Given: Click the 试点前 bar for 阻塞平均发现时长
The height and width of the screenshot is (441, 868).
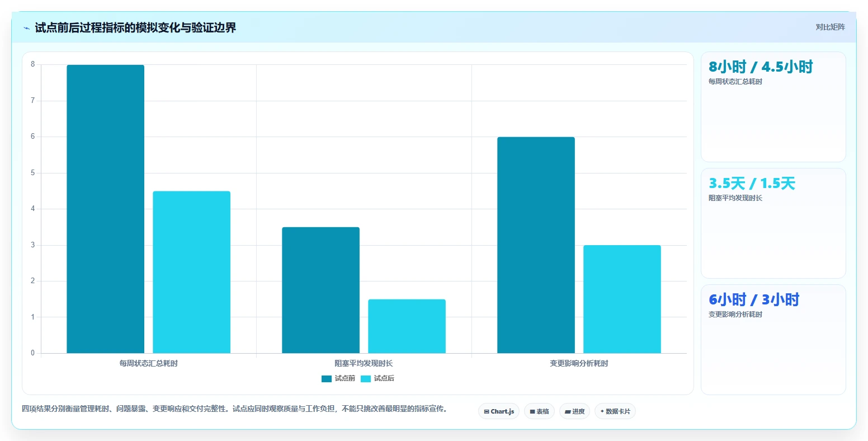Looking at the screenshot, I should [x=321, y=290].
